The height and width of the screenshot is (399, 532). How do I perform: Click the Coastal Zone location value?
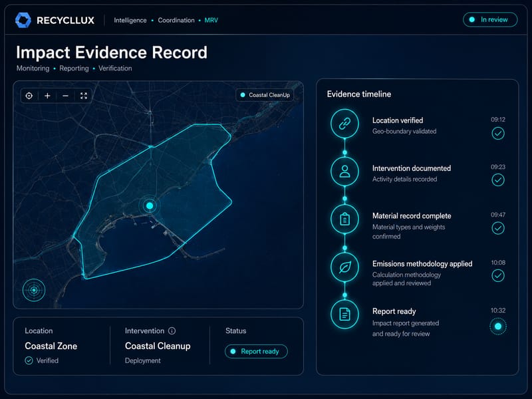51,346
